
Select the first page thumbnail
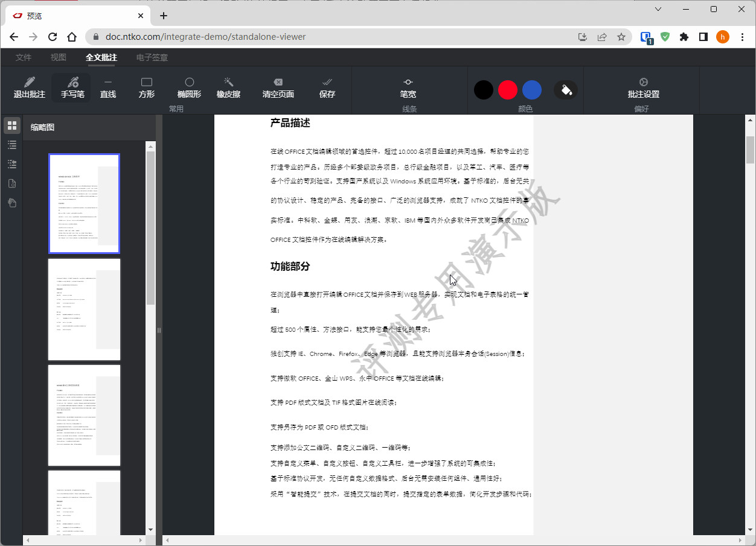pyautogui.click(x=85, y=203)
